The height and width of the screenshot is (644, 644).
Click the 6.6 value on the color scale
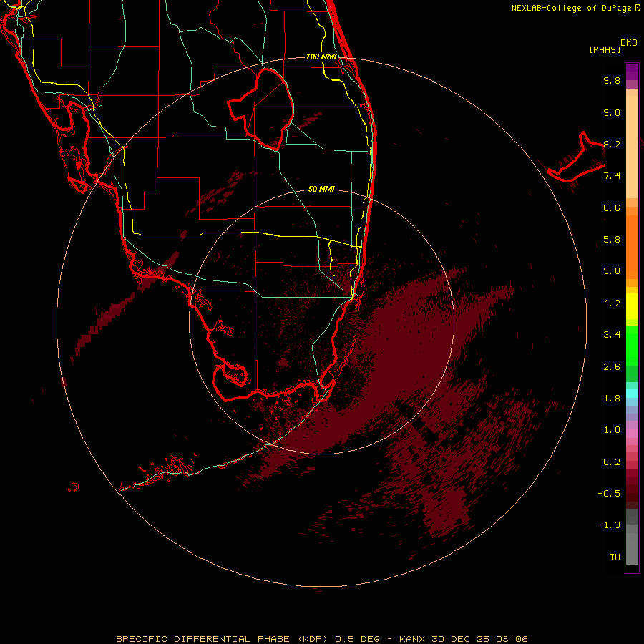tap(612, 208)
